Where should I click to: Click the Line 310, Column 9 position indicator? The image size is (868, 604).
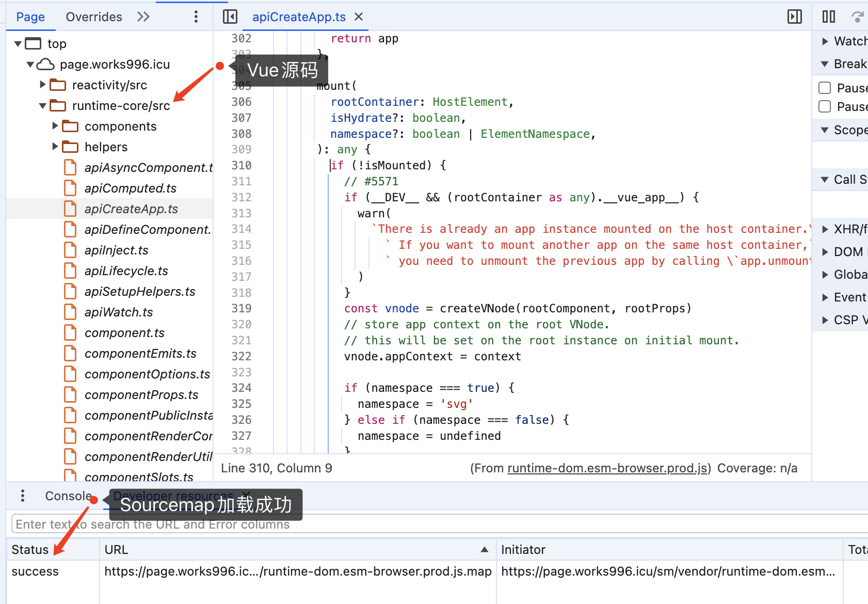277,468
